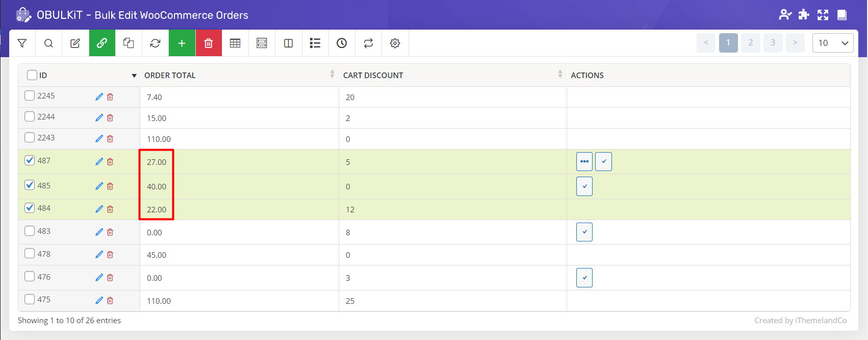868x340 pixels.
Task: Click the three-dots action button for order 487
Action: pyautogui.click(x=584, y=162)
